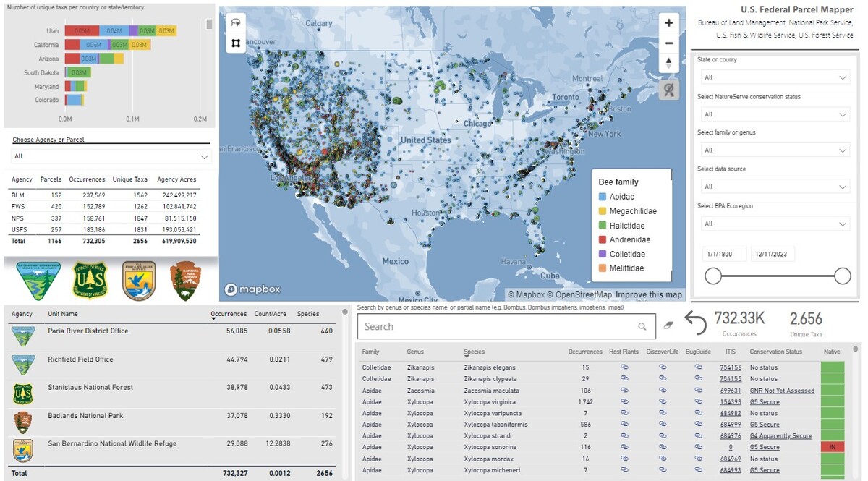Image resolution: width=868 pixels, height=481 pixels.
Task: Sort species table by Genus header
Action: (415, 352)
